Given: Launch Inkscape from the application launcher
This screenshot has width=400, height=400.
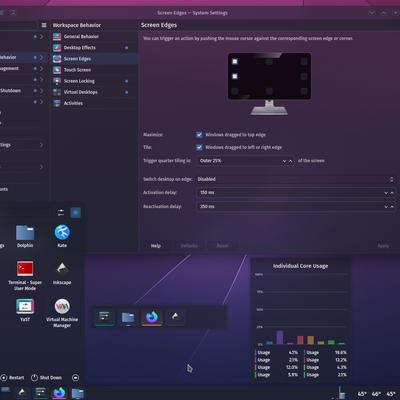Looking at the screenshot, I should click(62, 273).
